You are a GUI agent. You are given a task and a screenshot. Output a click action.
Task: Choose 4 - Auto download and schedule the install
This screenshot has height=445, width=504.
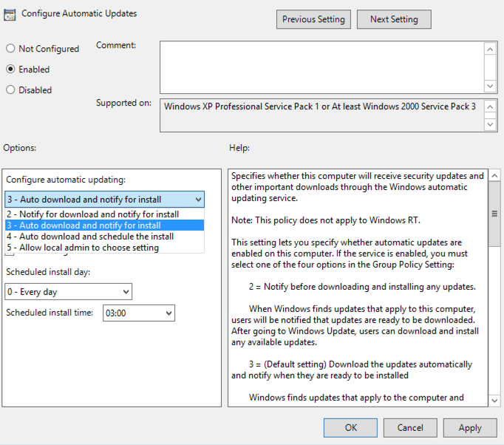pos(104,237)
